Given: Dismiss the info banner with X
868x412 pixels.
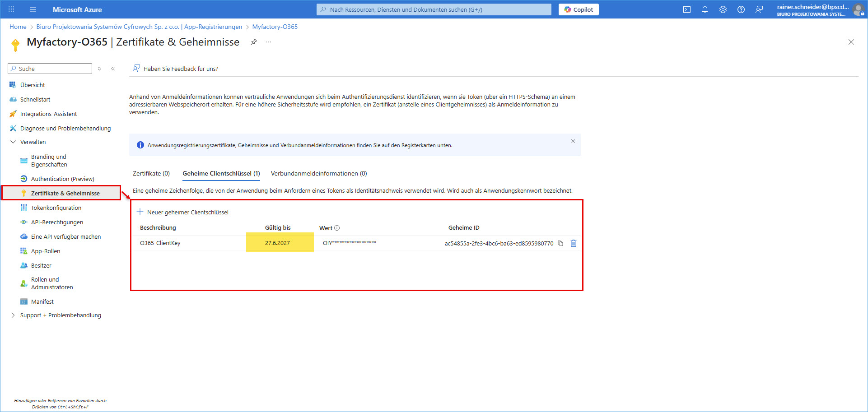Looking at the screenshot, I should [x=573, y=141].
